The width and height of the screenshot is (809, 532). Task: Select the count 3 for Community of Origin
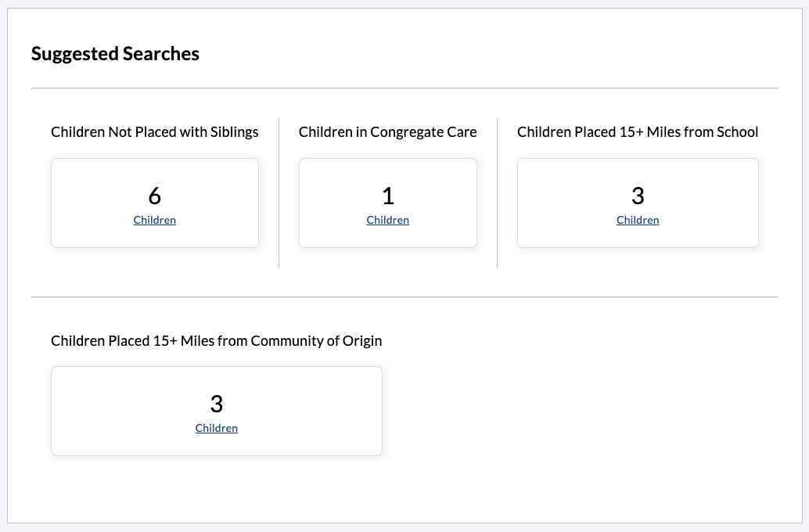click(217, 404)
